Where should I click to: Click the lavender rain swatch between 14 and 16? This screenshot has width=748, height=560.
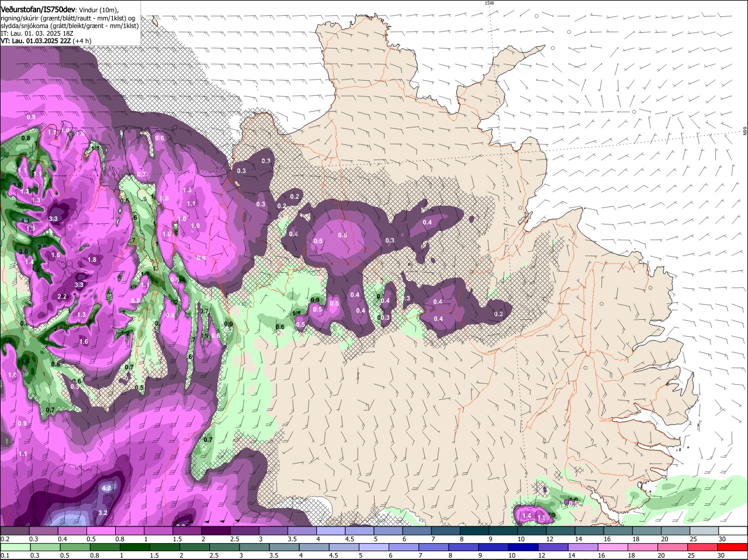[583, 547]
